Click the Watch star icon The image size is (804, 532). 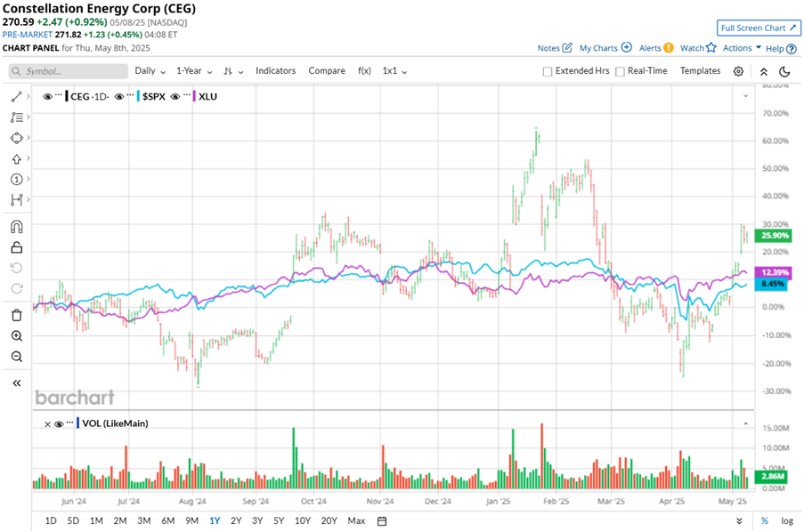point(711,48)
